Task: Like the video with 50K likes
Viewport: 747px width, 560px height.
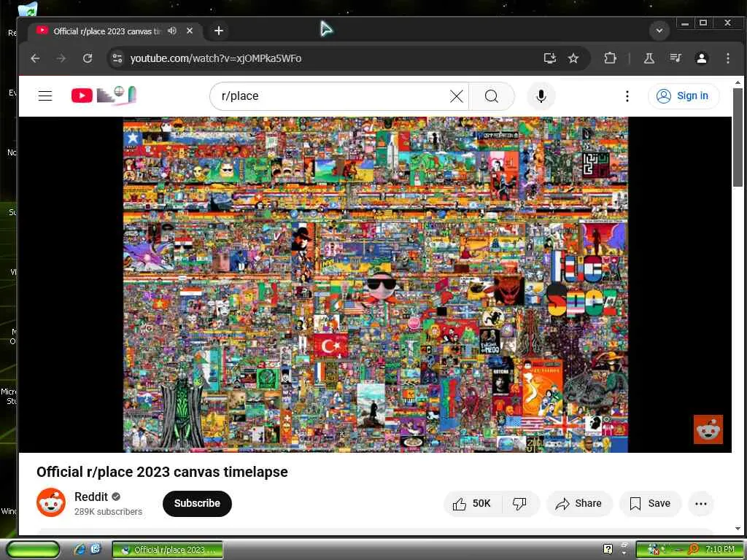Action: tap(473, 503)
